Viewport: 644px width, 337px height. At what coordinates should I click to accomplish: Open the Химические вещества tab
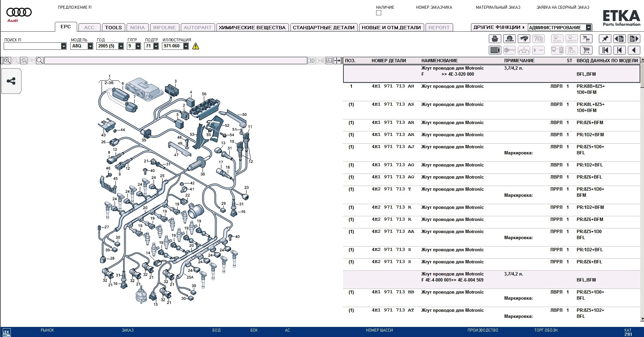(x=252, y=28)
